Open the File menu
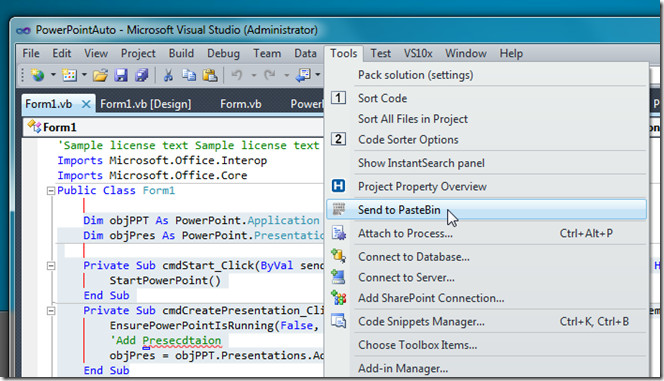The height and width of the screenshot is (381, 664). 31,53
